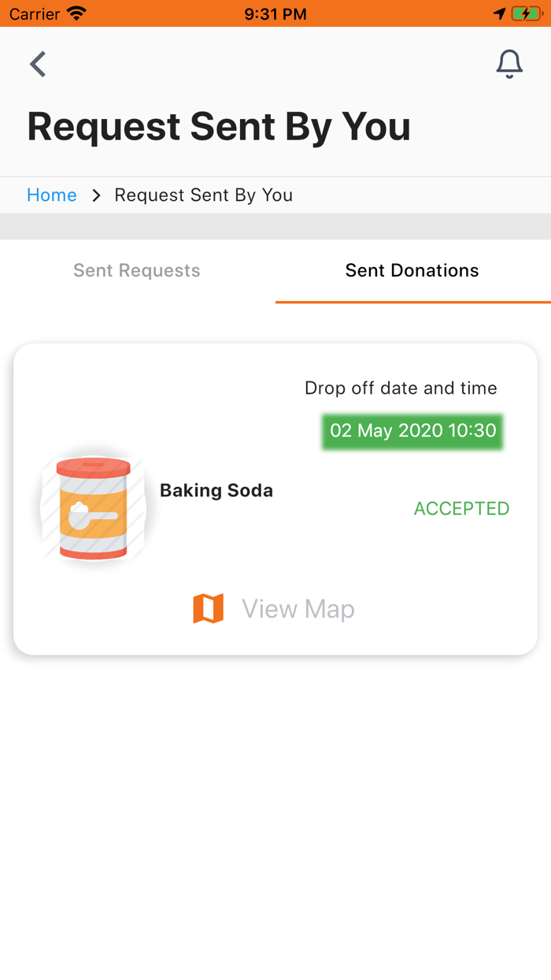Select the Sent Donations tab
This screenshot has width=551, height=980.
coord(412,270)
